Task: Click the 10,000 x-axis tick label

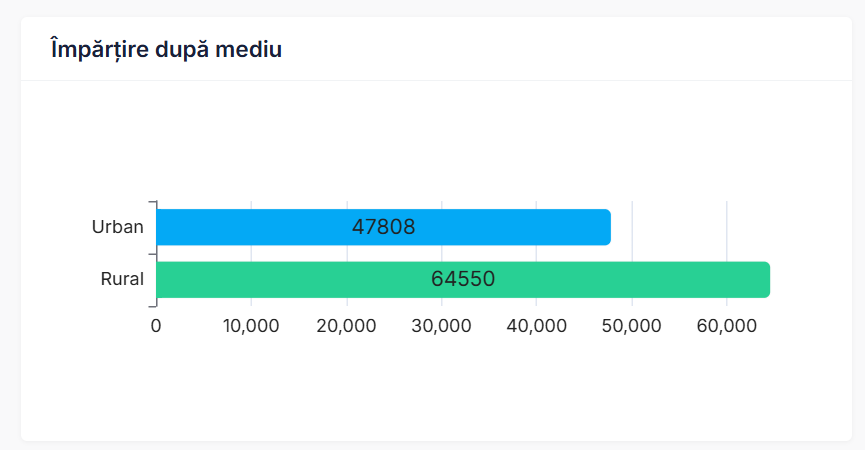Action: tap(251, 326)
